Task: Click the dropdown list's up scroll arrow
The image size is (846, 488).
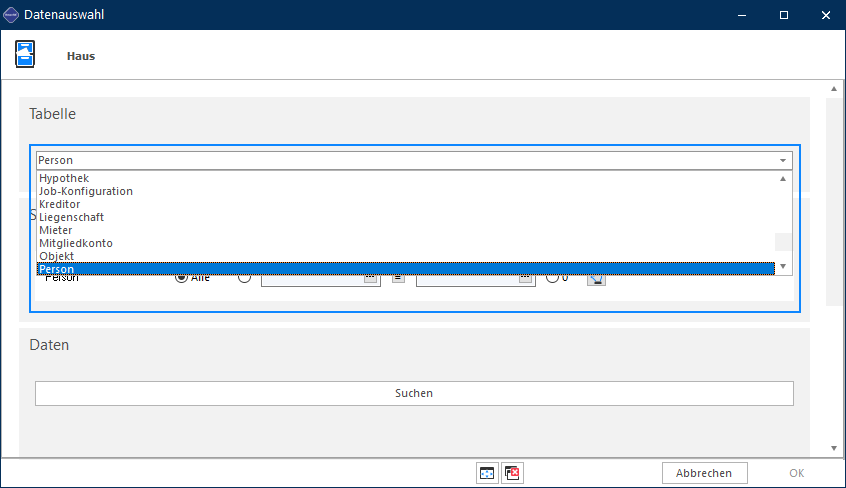Action: (783, 179)
